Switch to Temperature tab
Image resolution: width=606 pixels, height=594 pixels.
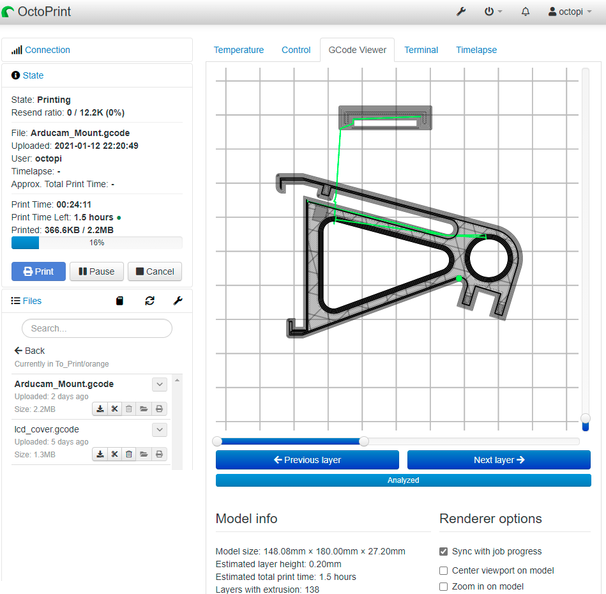click(239, 50)
